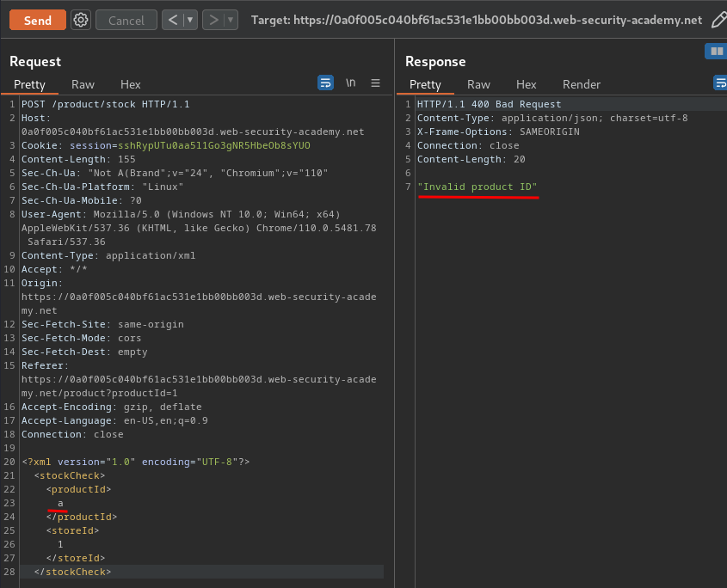Screen dimensions: 727x588
Task: Click the Sec-Ch-Ua-Platform: "Linux" header
Action: tap(102, 187)
